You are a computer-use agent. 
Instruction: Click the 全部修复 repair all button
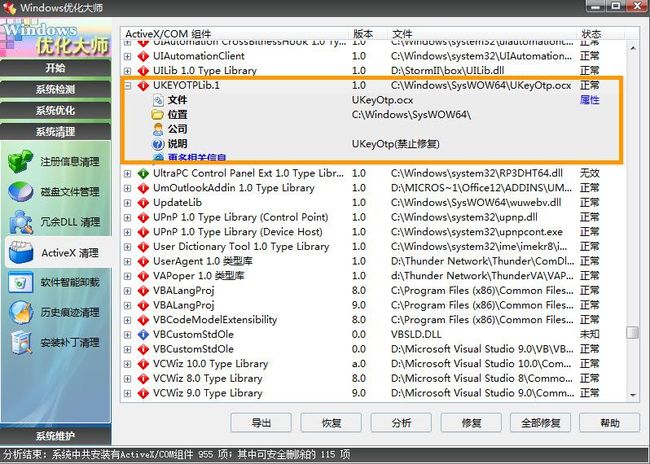pyautogui.click(x=541, y=423)
